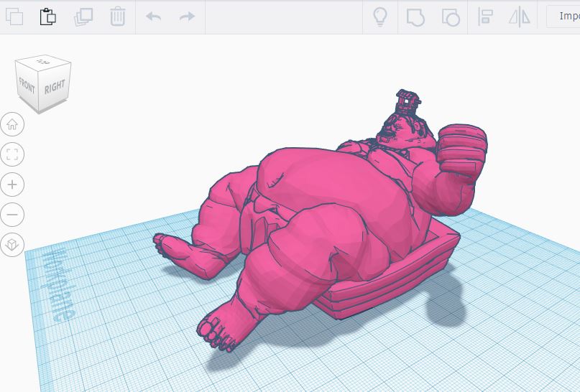Click the Duplicate and repeat icon
Screen dimensions: 580x392
(83, 17)
